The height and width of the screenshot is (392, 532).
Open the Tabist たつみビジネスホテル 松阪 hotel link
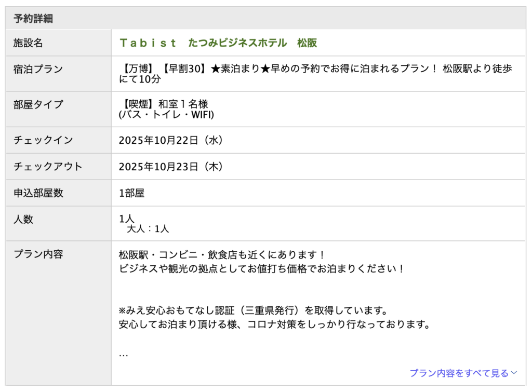[218, 43]
